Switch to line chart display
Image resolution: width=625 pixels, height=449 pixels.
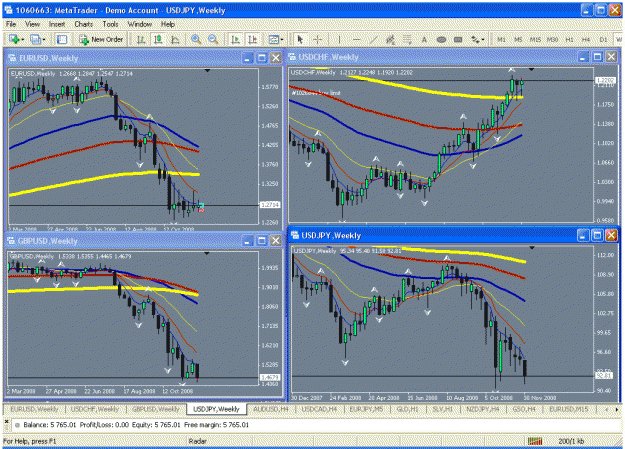[x=175, y=39]
